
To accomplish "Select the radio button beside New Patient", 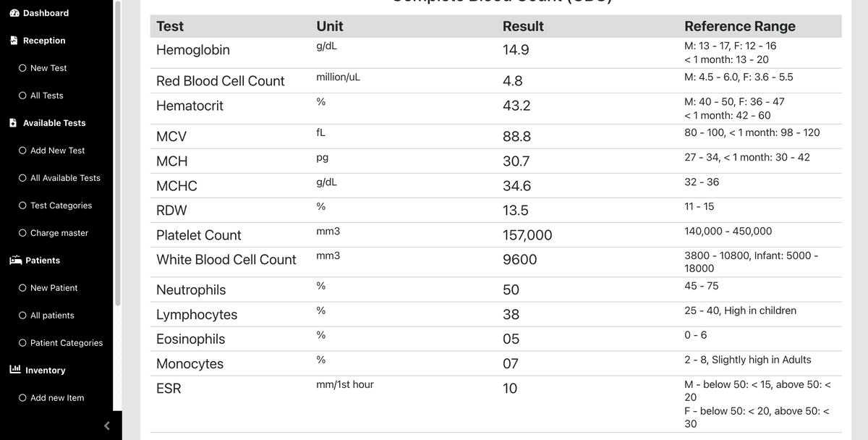I will point(22,287).
